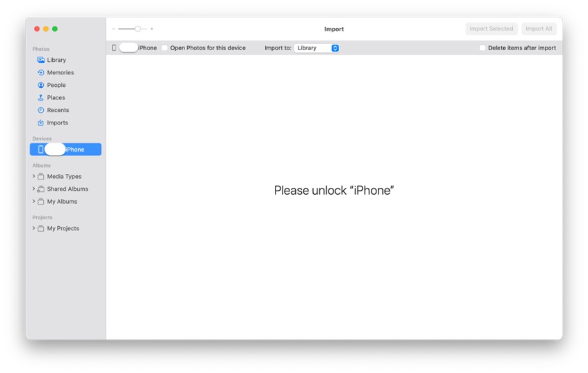Click the Library icon in sidebar
588x373 pixels.
coord(41,61)
